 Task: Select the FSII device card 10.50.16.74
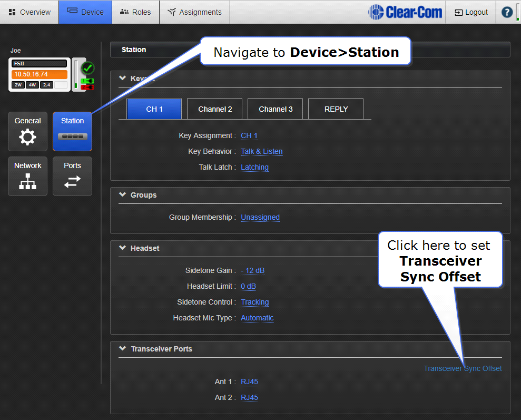coord(40,74)
